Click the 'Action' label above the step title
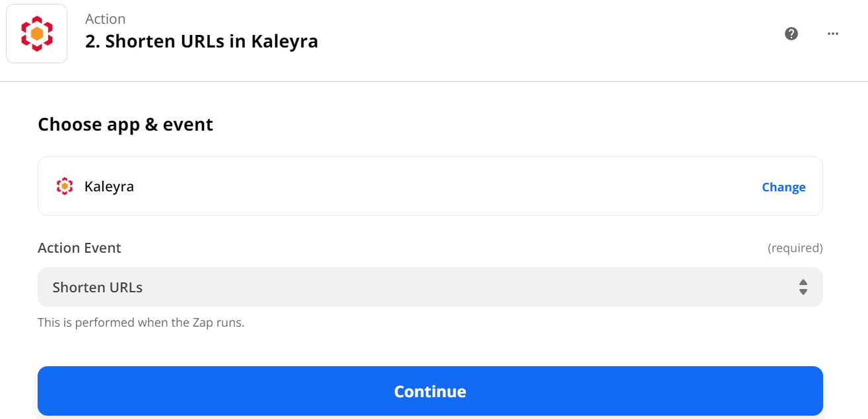The image size is (868, 419). point(106,19)
